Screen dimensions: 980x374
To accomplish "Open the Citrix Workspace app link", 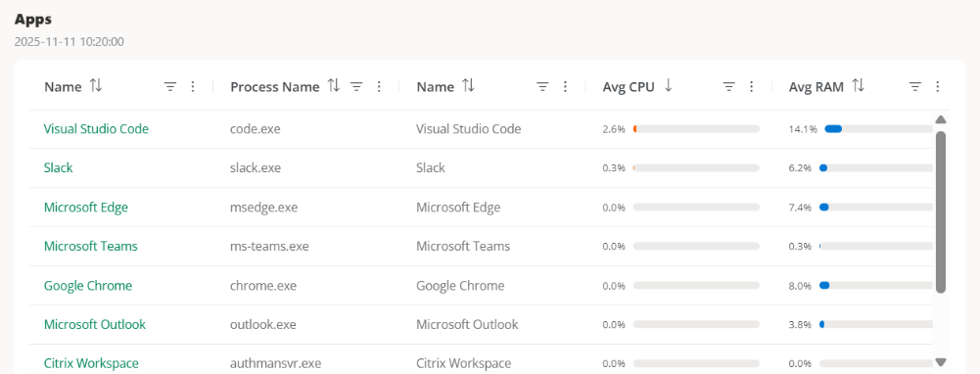I will pyautogui.click(x=91, y=363).
